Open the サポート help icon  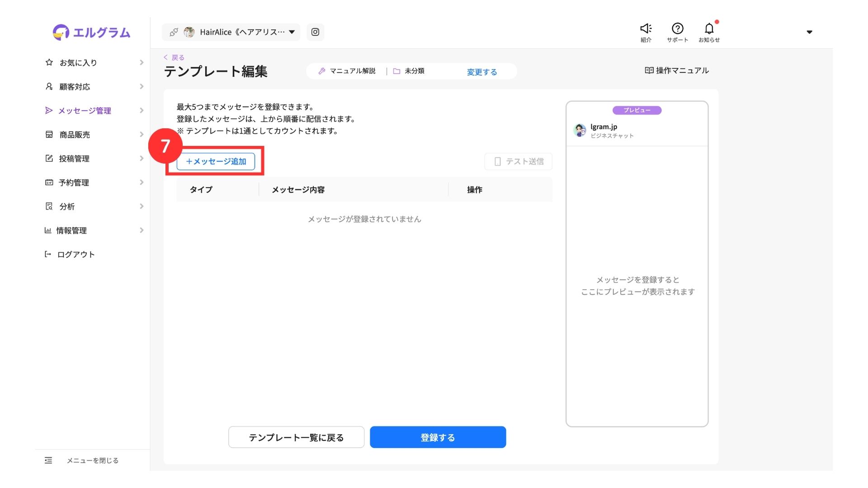(677, 29)
